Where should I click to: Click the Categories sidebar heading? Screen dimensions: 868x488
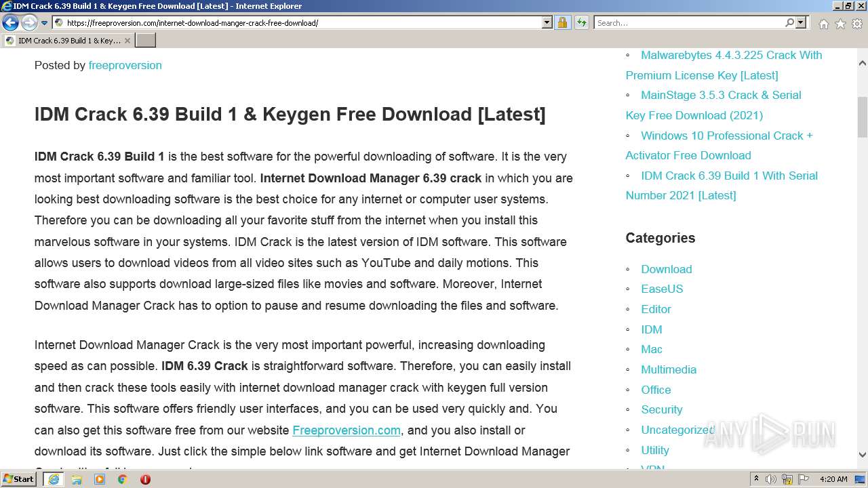[x=660, y=238]
